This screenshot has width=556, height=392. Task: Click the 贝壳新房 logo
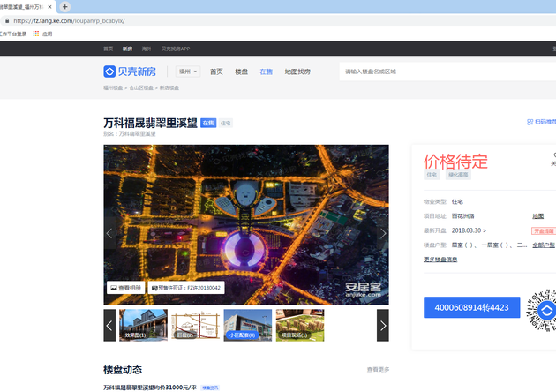pyautogui.click(x=130, y=72)
